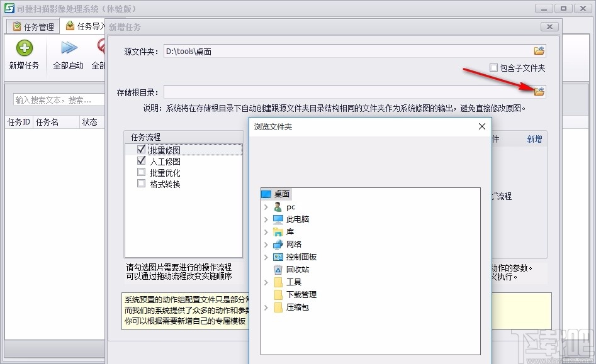Expand the 控制面板 node

(x=266, y=257)
